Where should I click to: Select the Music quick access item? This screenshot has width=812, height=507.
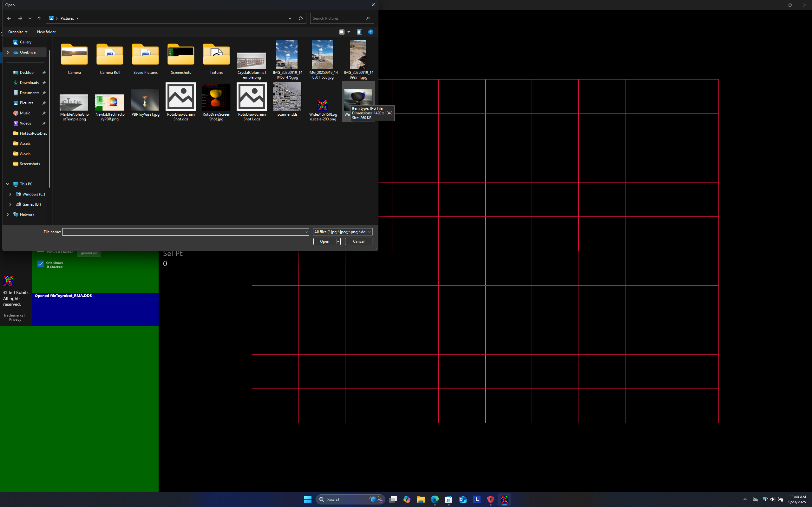tap(25, 113)
